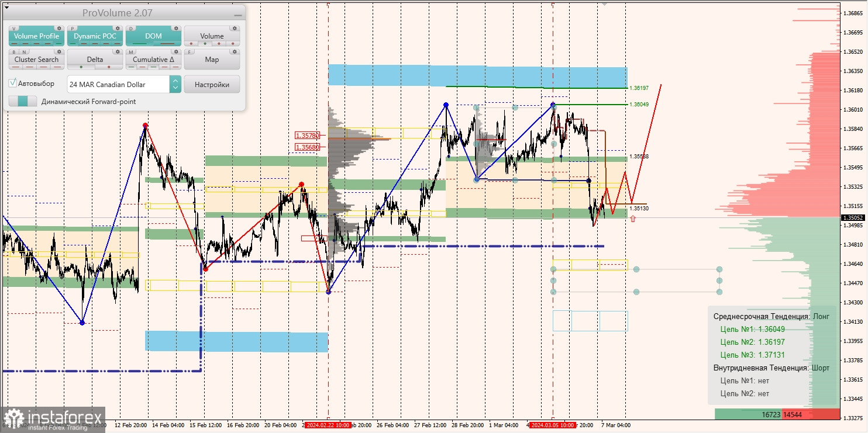Click the red DOM total 14544
This screenshot has width=868, height=433.
tap(793, 414)
